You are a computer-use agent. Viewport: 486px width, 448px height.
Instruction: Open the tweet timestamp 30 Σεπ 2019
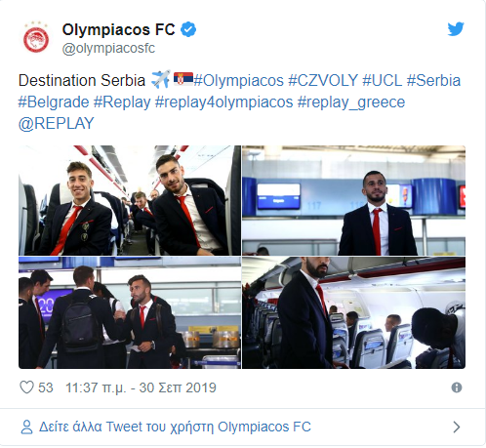click(x=141, y=387)
